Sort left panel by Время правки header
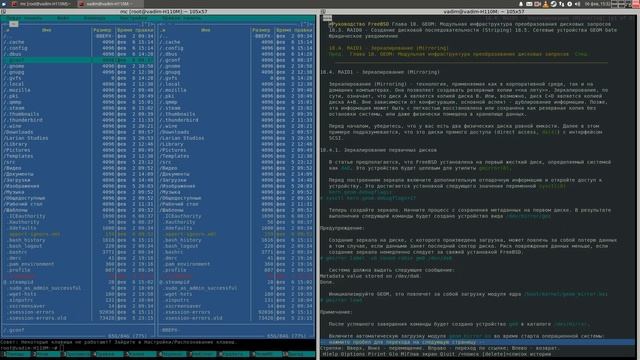This screenshot has height=360, width=640. 135,30
